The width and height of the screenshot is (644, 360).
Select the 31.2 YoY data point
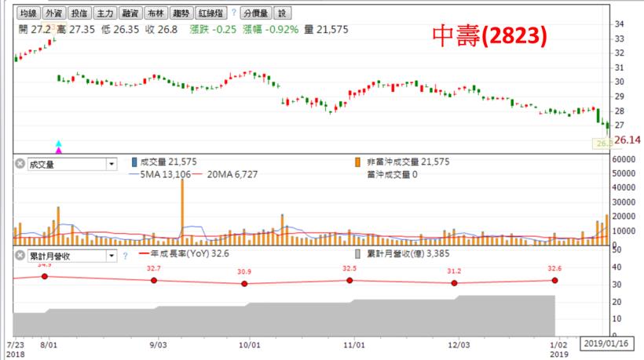pos(454,283)
